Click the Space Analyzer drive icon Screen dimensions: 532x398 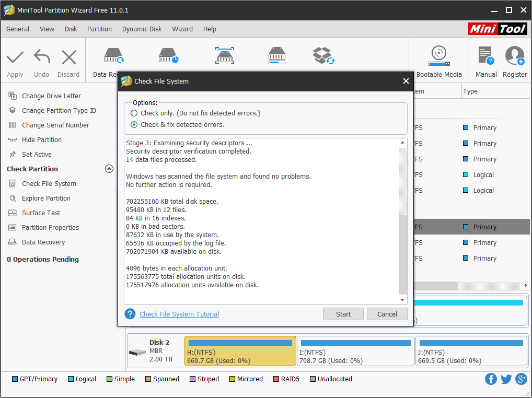277,55
